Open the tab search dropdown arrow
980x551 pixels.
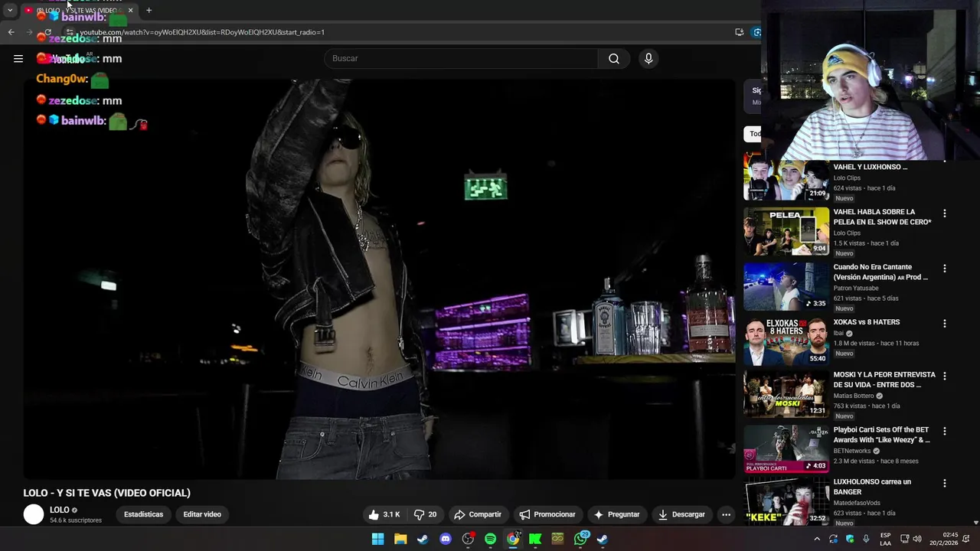tap(10, 10)
